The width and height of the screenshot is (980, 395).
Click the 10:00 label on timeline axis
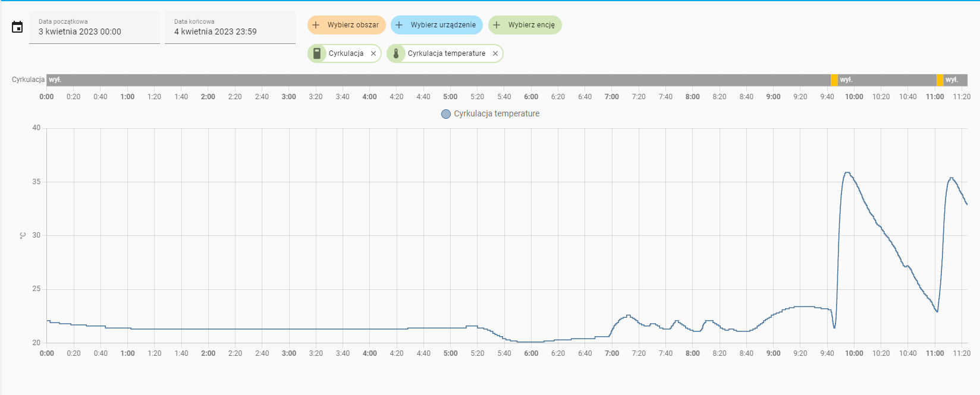pyautogui.click(x=854, y=97)
